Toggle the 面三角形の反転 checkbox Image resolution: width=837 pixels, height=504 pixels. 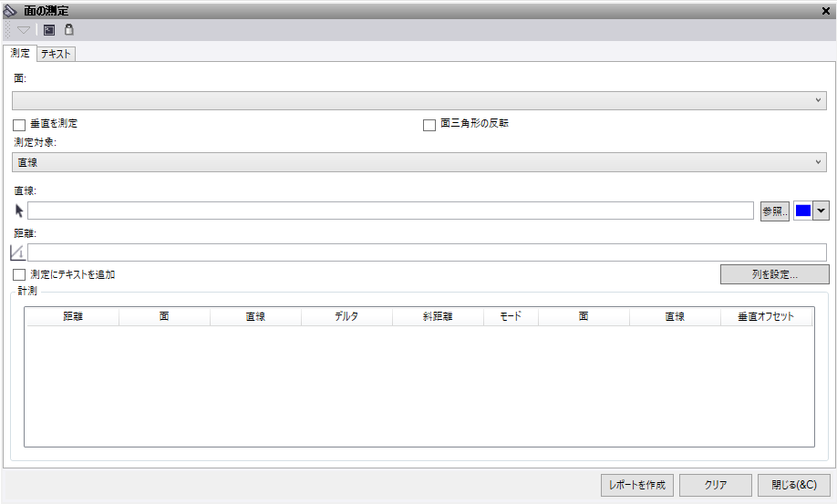coord(429,124)
